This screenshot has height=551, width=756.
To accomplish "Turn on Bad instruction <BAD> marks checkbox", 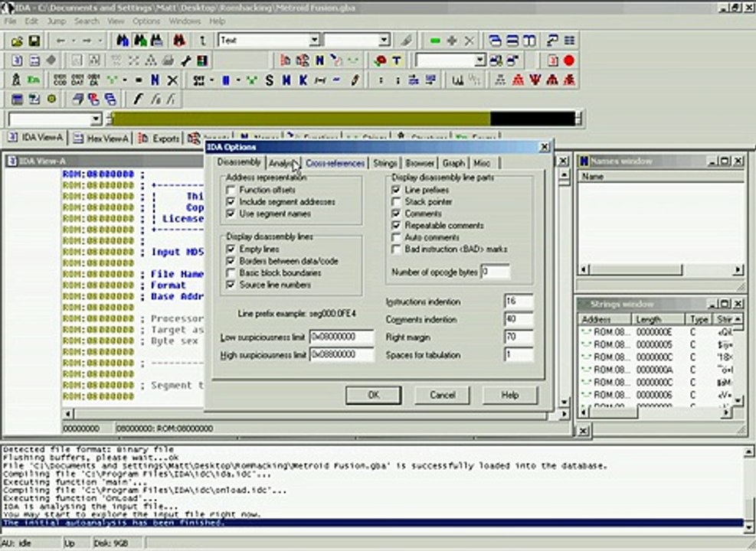I will coord(396,249).
